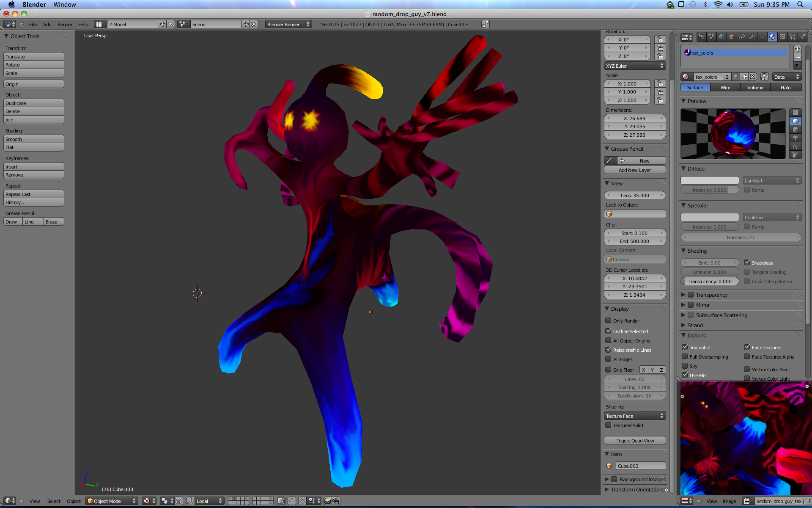Open the Object constraints chain tab
812x508 pixels.
(x=742, y=37)
